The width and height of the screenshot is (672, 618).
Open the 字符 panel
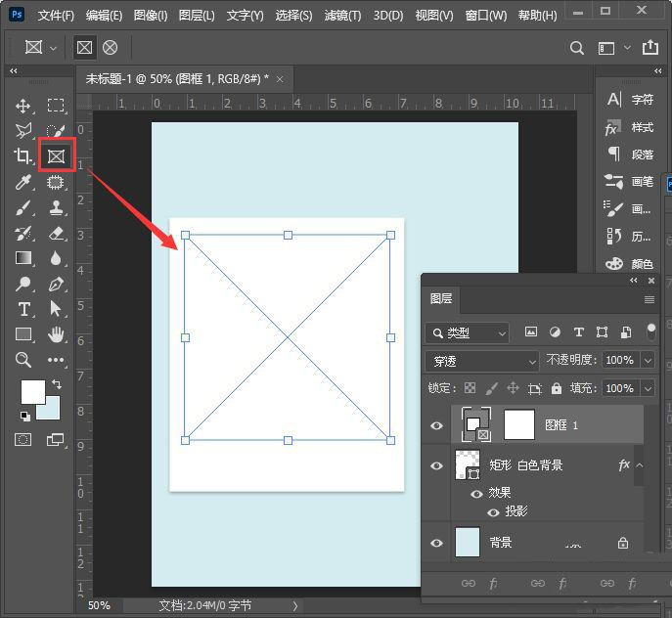pos(631,100)
